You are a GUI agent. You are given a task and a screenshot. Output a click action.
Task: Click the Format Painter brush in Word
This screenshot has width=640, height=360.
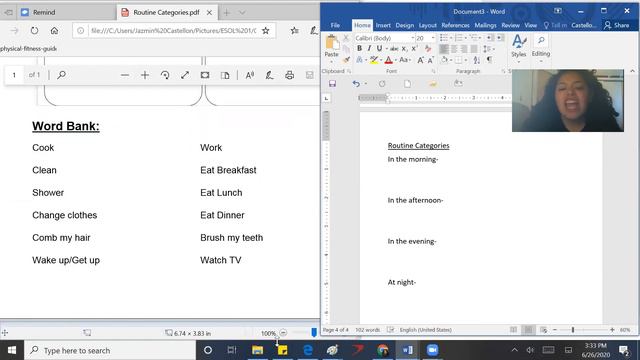(x=346, y=60)
